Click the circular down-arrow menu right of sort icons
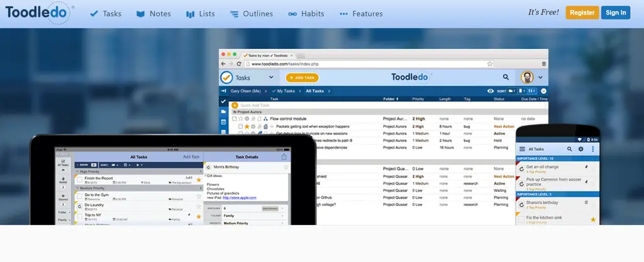The width and height of the screenshot is (644, 262). (544, 91)
